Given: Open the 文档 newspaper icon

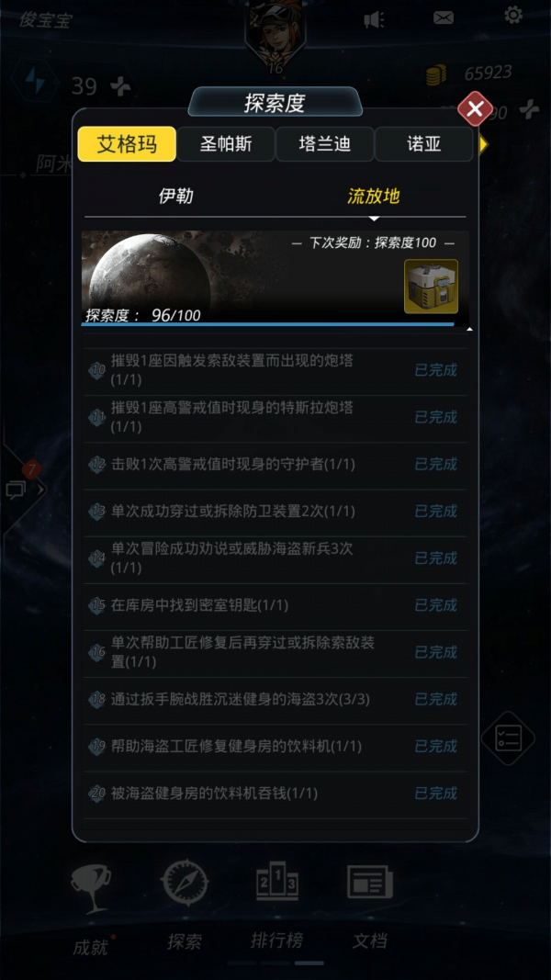Looking at the screenshot, I should point(370,883).
